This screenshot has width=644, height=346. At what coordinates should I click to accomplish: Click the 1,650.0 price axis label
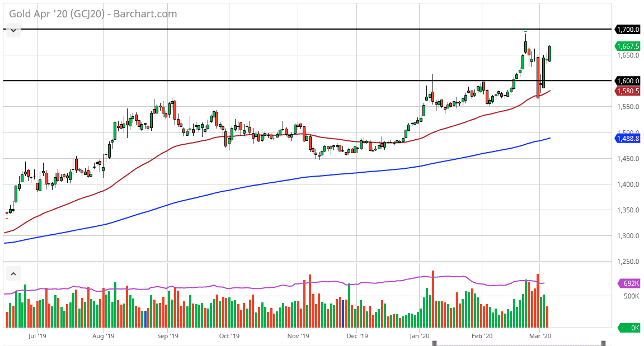628,55
